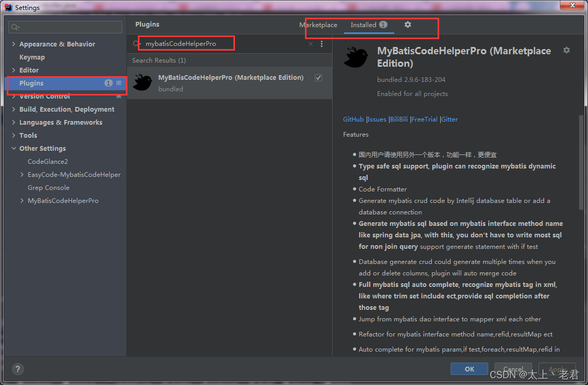Open the Gitter link
This screenshot has height=385, width=588.
click(x=449, y=119)
